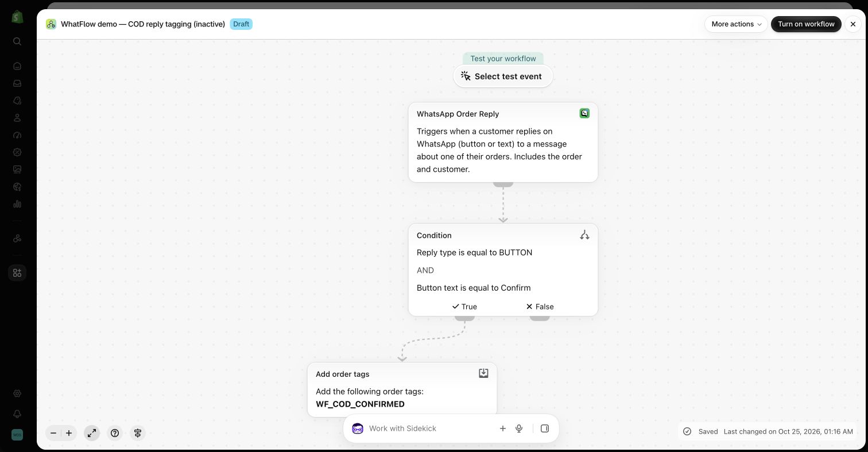Open notifications bell in sidebar
The image size is (868, 452).
tap(17, 414)
